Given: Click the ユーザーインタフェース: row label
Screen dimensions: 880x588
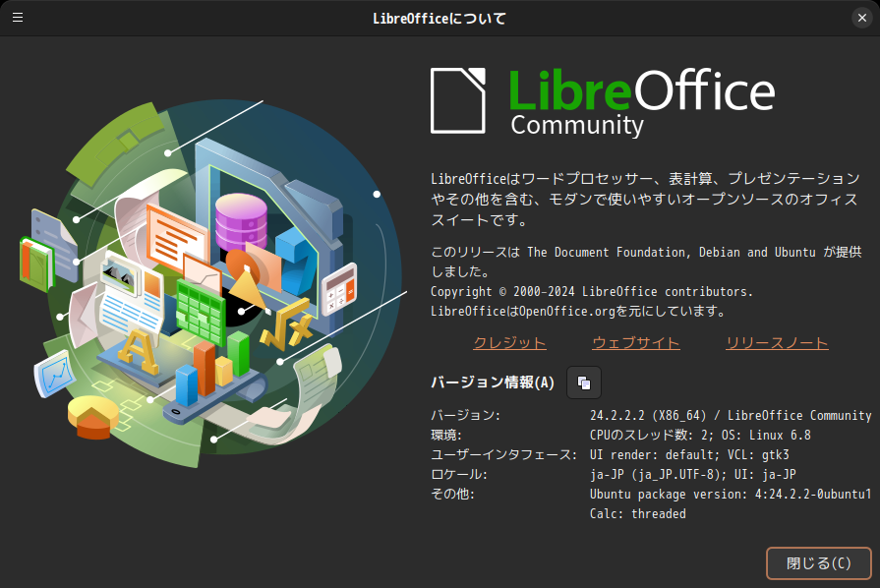Looking at the screenshot, I should click(x=503, y=455).
